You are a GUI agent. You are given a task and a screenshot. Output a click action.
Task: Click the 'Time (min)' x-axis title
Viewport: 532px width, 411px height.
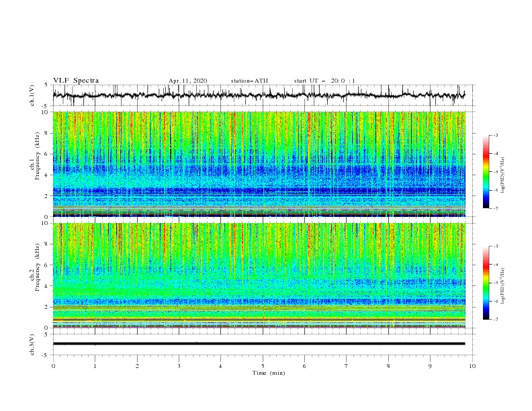pos(269,373)
